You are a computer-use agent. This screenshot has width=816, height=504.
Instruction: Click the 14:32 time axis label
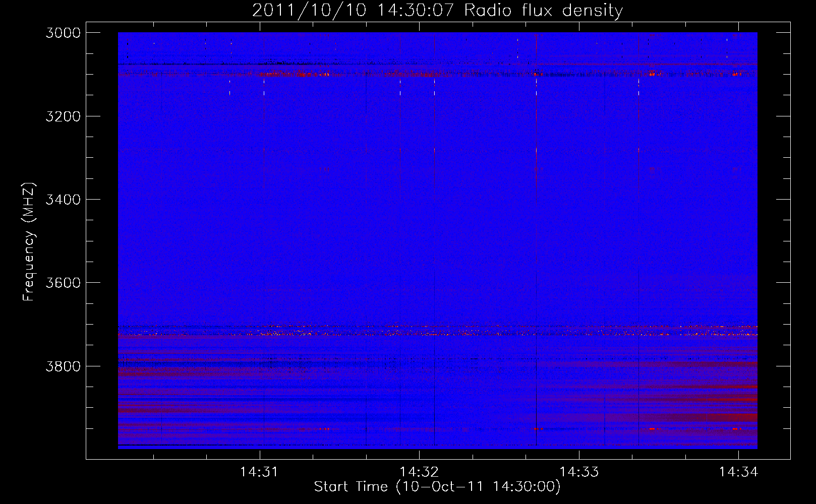[x=419, y=472]
